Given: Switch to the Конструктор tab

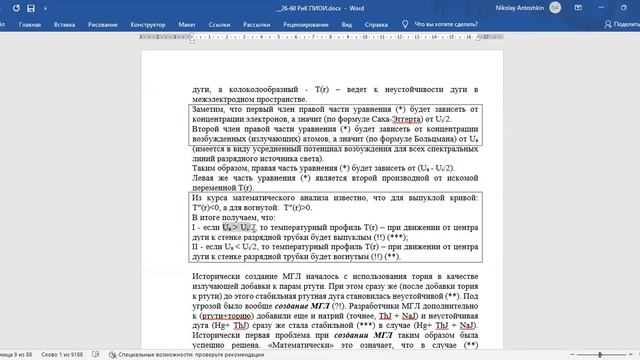Looking at the screenshot, I should coord(148,24).
